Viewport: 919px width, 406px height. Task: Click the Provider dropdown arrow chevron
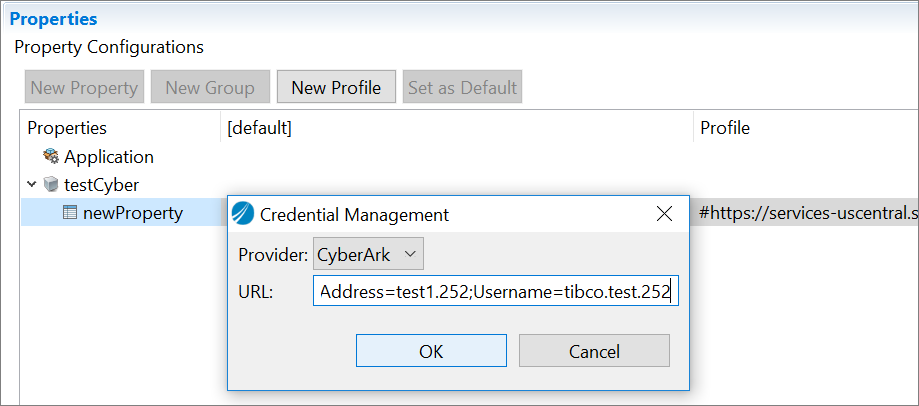click(x=410, y=254)
